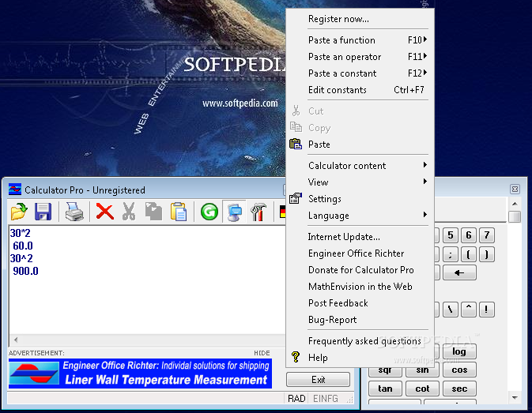This screenshot has height=413, width=532.
Task: Click the backslash operator key
Action: click(x=451, y=310)
